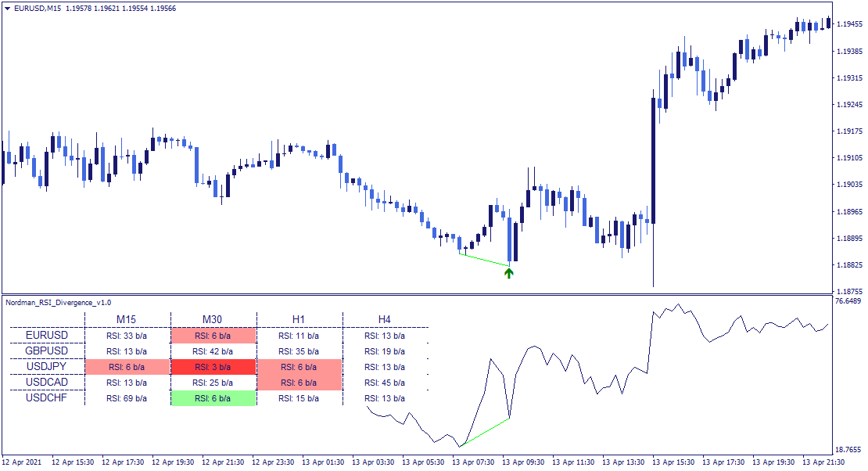This screenshot has height=471, width=868.
Task: Click USDCAD M30 cell RSI: 25 b/a
Action: [x=213, y=383]
